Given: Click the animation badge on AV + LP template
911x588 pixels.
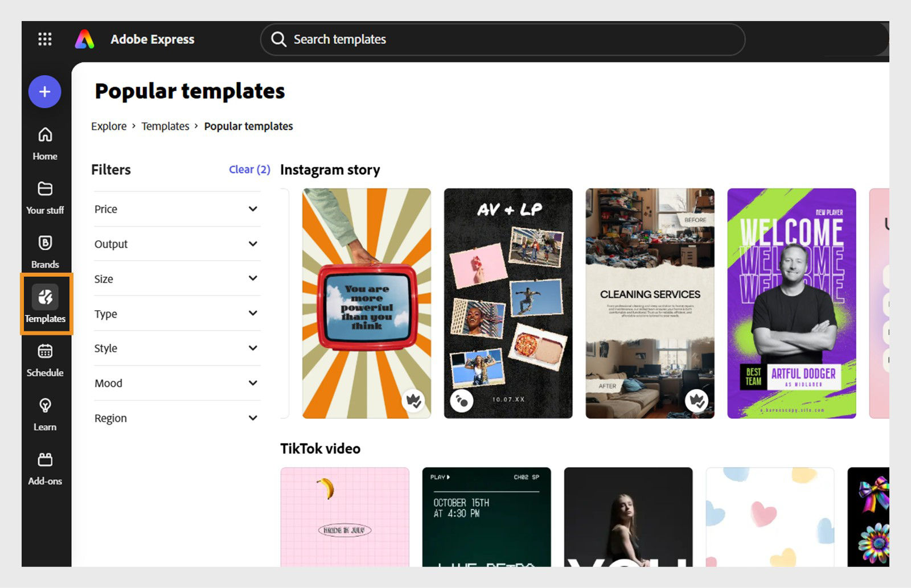Looking at the screenshot, I should pyautogui.click(x=462, y=401).
